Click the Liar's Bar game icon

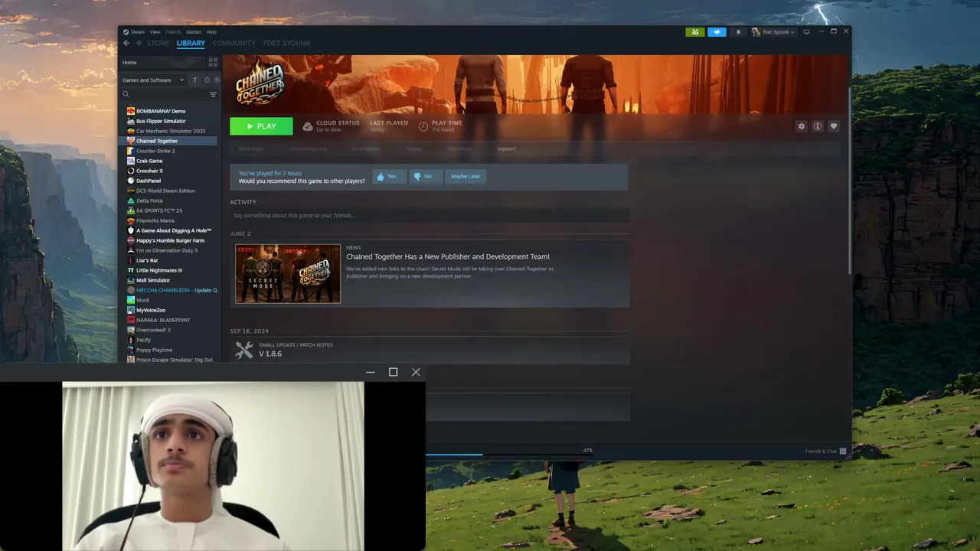131,260
